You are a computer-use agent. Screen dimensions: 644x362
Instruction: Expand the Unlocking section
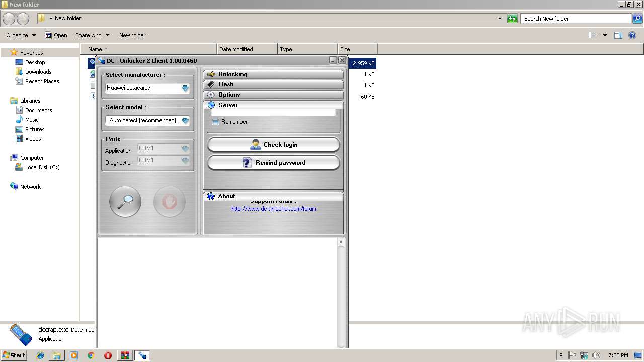coord(273,74)
